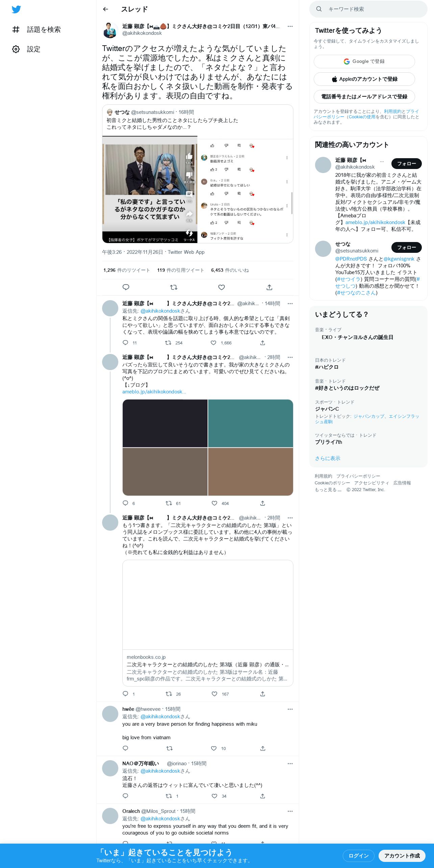Open more options on melonbooks tweet
The image size is (434, 868).
290,518
